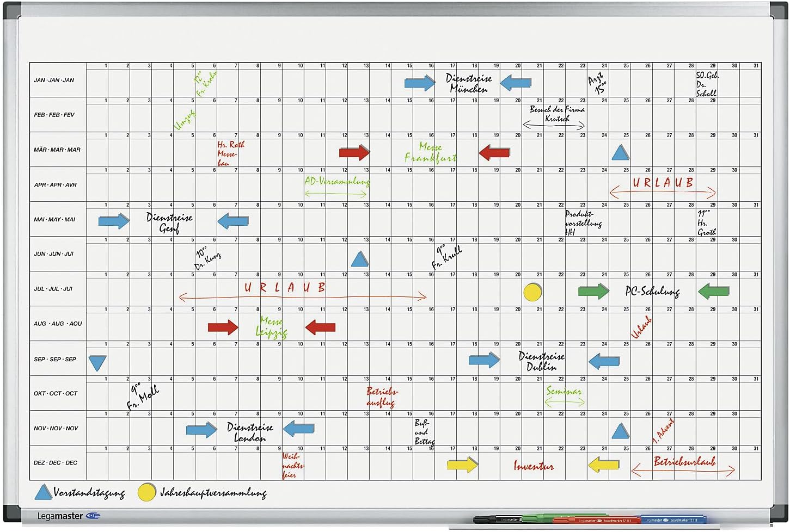Image resolution: width=790 pixels, height=532 pixels.
Task: Click the '50. Geb. Dr. Scholl' entry
Action: [707, 84]
